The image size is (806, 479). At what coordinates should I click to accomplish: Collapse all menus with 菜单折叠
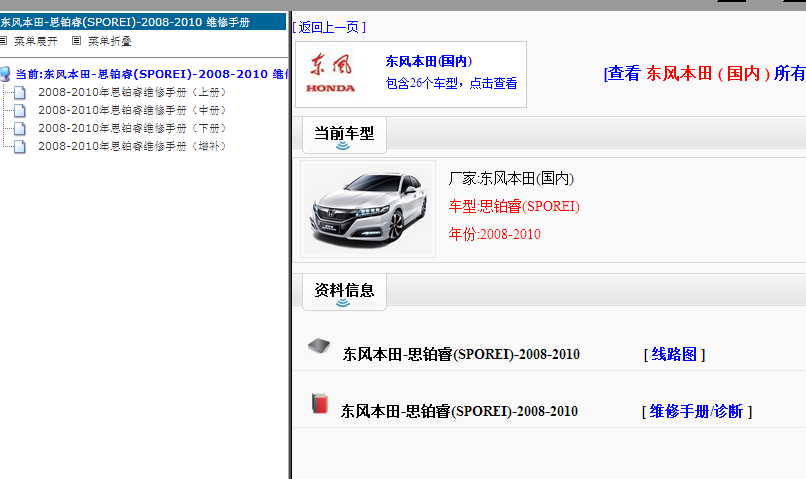(109, 42)
